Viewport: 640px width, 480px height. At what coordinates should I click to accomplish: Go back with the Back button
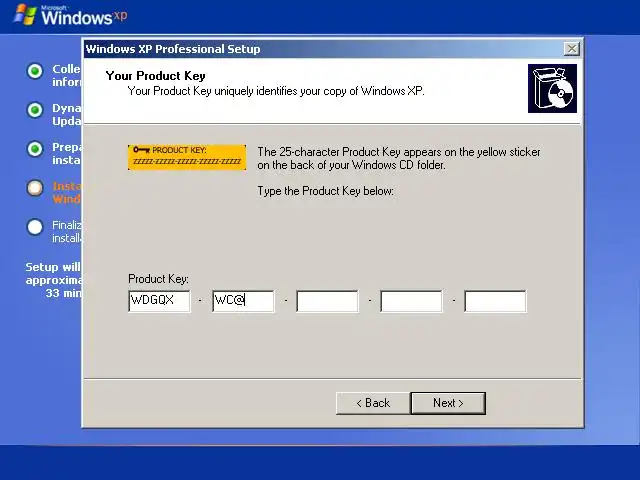[373, 403]
